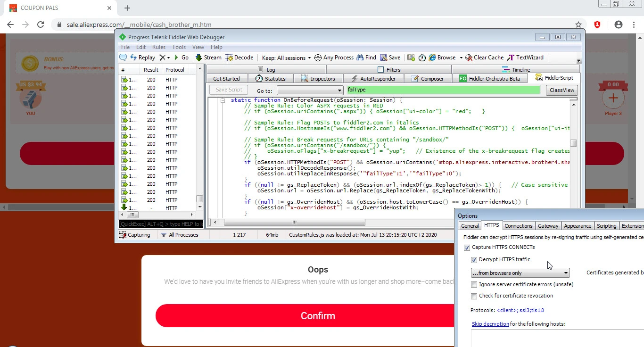Open the File menu in Fiddler

pyautogui.click(x=125, y=47)
